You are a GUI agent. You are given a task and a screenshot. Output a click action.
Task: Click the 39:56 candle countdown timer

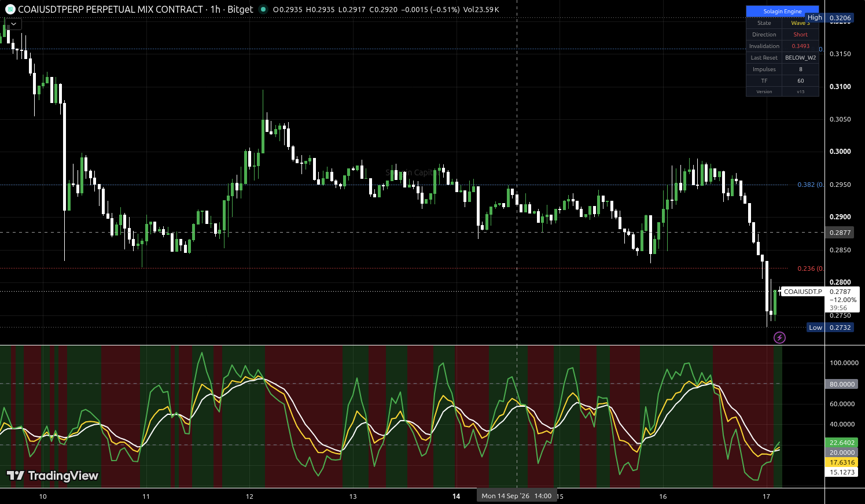(838, 308)
